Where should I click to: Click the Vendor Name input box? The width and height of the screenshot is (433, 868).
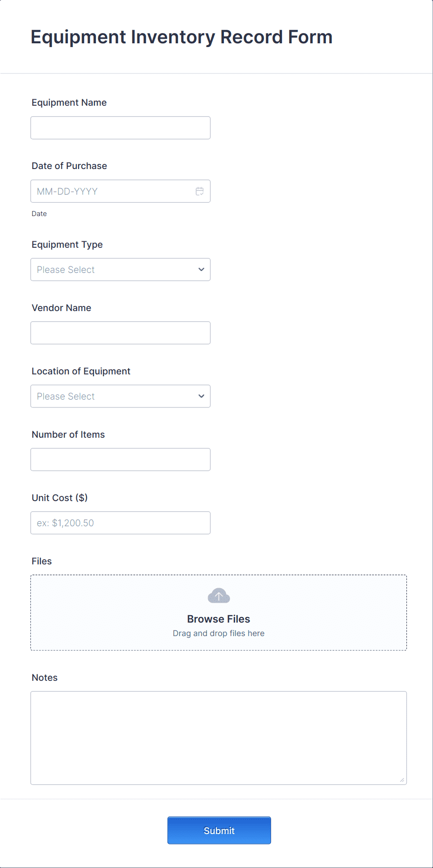(120, 332)
